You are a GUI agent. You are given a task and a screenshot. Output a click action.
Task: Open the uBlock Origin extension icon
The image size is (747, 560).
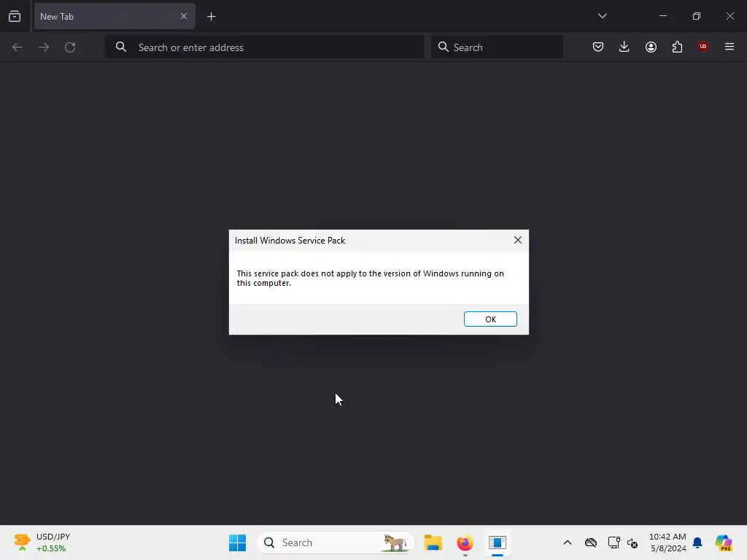(703, 47)
